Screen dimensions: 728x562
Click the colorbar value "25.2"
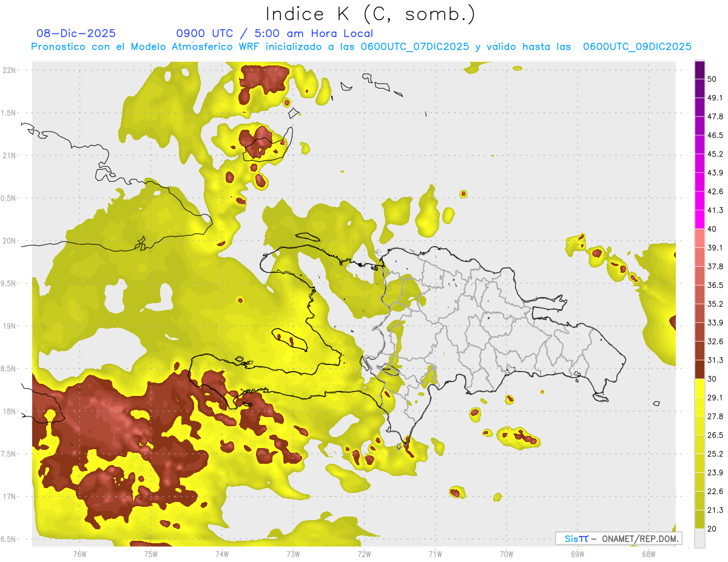coord(715,454)
